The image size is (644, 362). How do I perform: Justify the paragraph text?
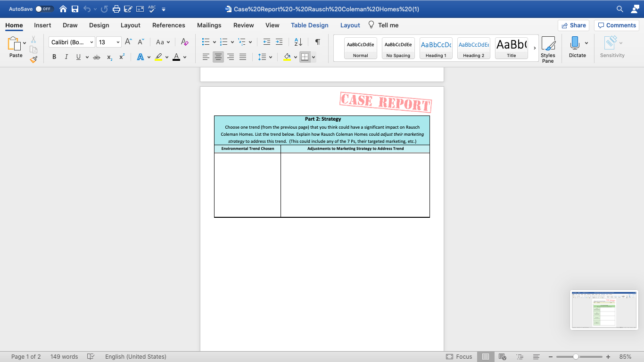(243, 57)
